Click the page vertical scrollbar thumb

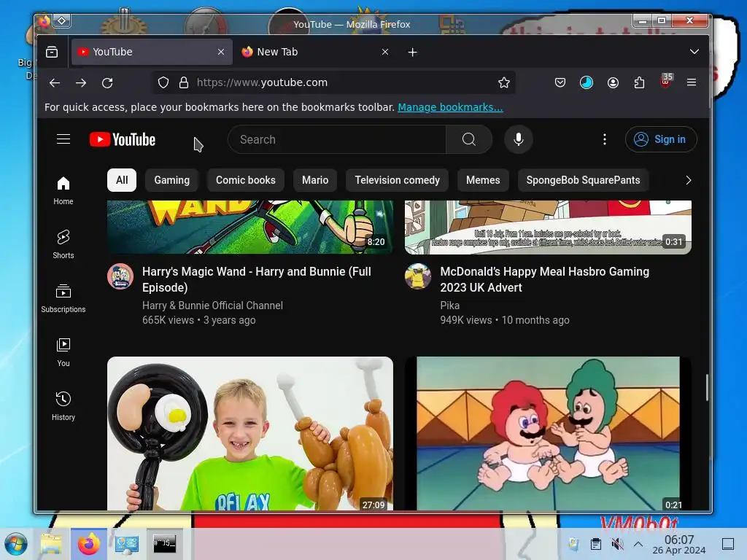pyautogui.click(x=707, y=388)
